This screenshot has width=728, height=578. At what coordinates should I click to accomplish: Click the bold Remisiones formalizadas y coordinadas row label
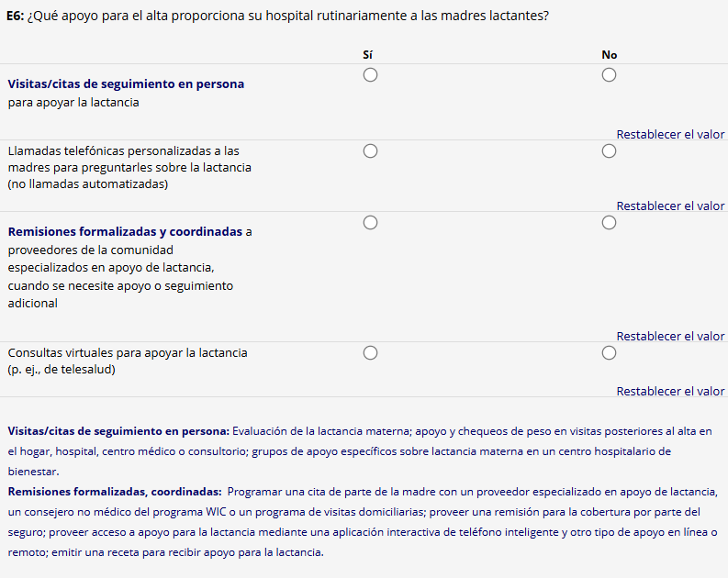pyautogui.click(x=126, y=232)
